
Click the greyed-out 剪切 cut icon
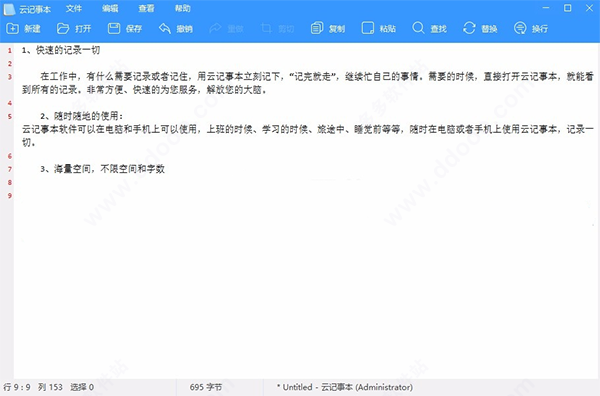click(266, 28)
